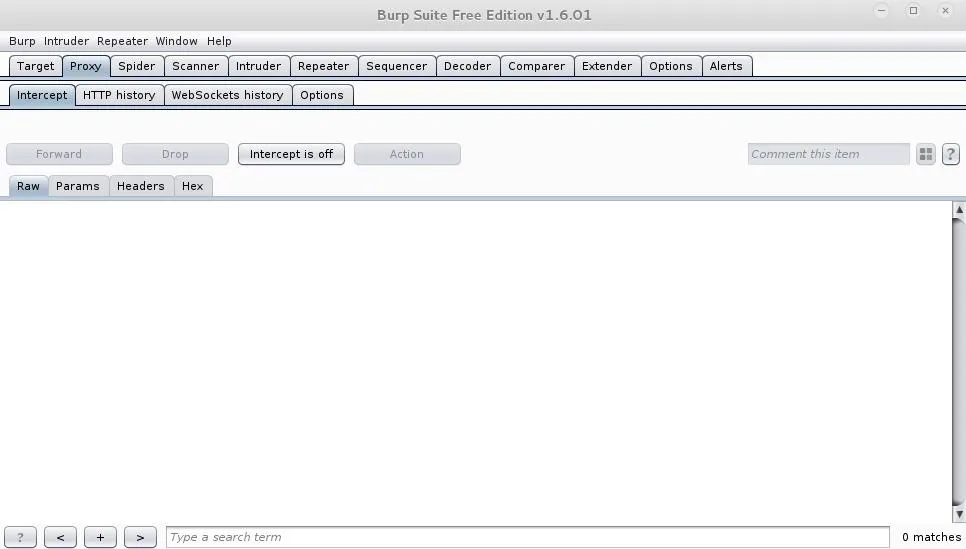
Task: Click inside the raw message text area
Action: tap(476, 362)
